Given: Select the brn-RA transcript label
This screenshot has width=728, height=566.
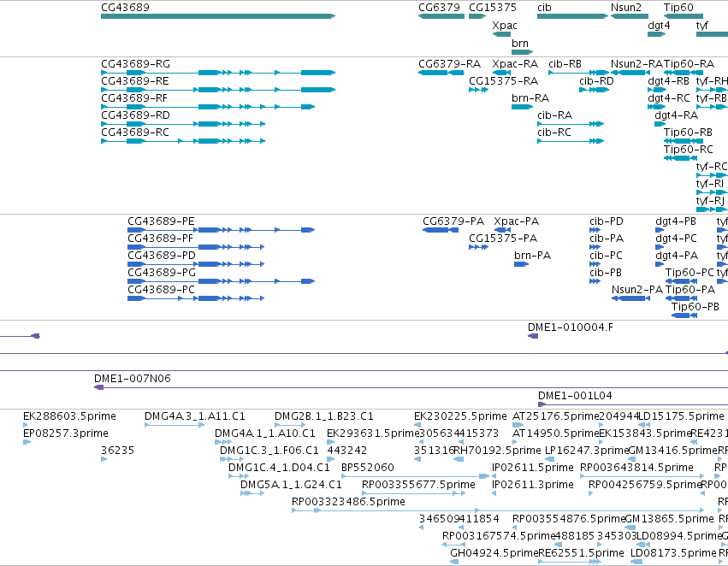Looking at the screenshot, I should click(530, 98).
